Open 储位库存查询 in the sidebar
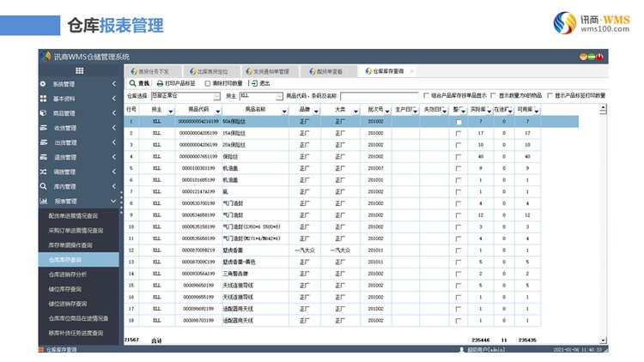This screenshot has width=644, height=362. pyautogui.click(x=65, y=289)
